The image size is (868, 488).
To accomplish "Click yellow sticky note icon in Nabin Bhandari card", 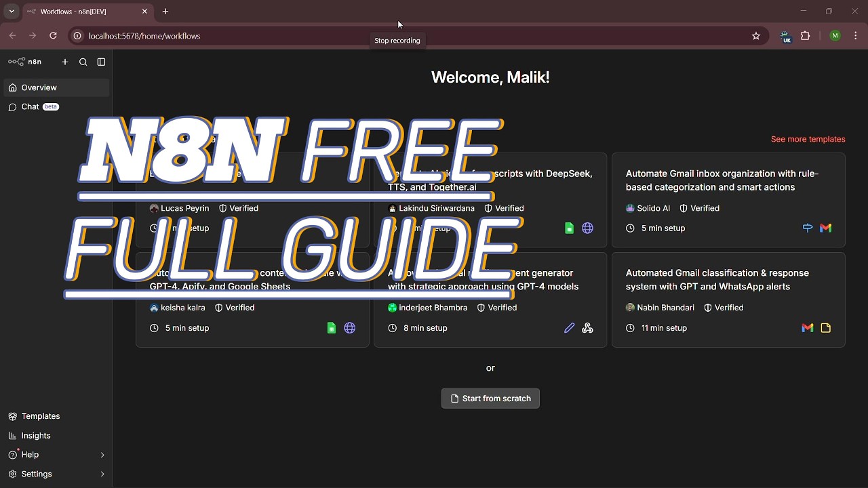I will coord(825,328).
